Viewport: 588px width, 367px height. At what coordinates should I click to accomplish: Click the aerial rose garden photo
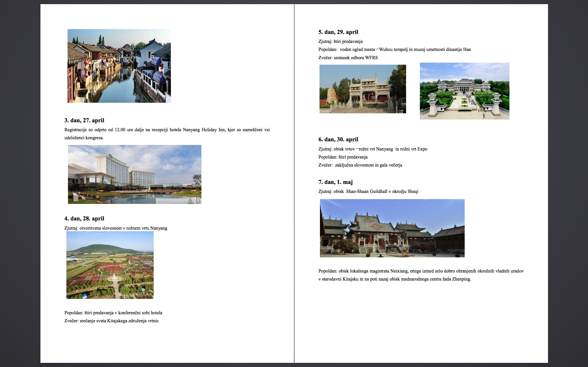pos(110,265)
